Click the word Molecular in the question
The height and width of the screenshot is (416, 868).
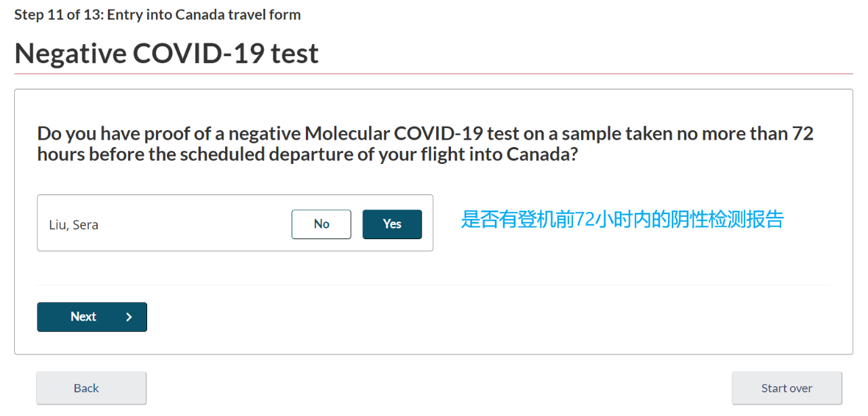tap(347, 133)
